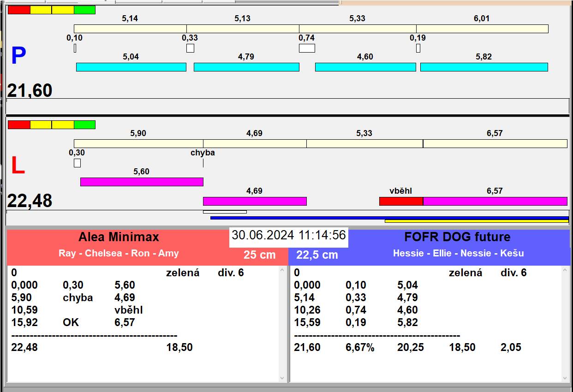Select the cyan 5,82 run bar
The width and height of the screenshot is (573, 392).
click(x=484, y=67)
